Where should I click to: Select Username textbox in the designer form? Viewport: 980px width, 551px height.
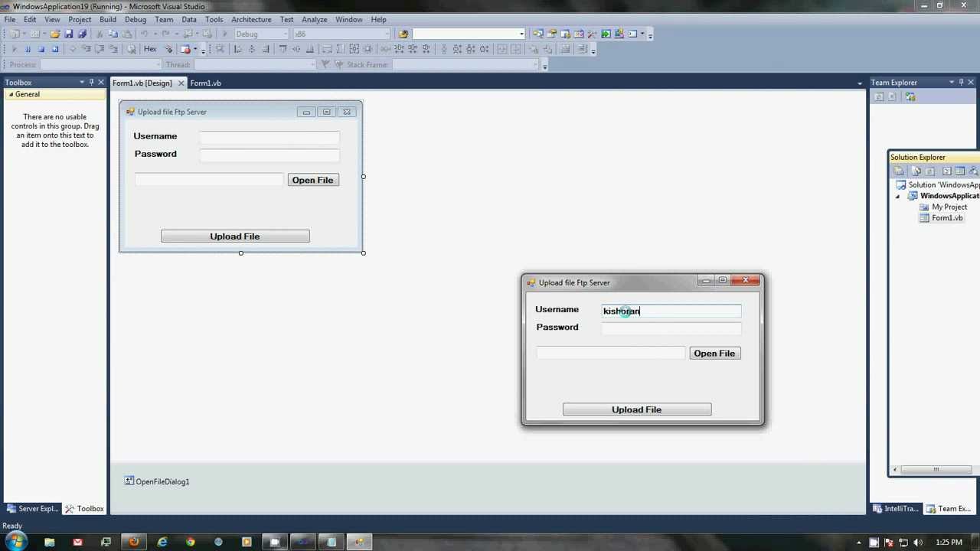click(x=269, y=136)
